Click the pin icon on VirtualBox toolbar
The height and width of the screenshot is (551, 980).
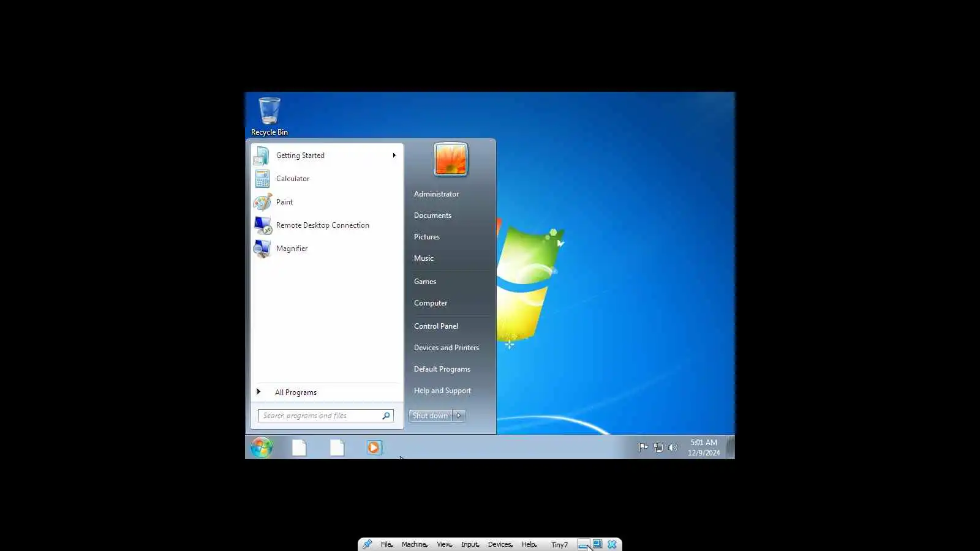click(x=367, y=544)
